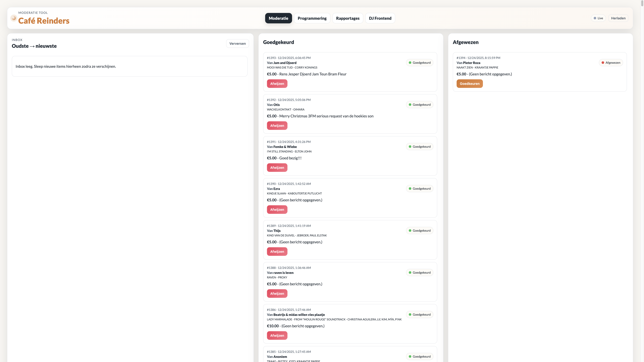Image resolution: width=644 pixels, height=362 pixels.
Task: Open the Rapportages tab
Action: click(348, 18)
